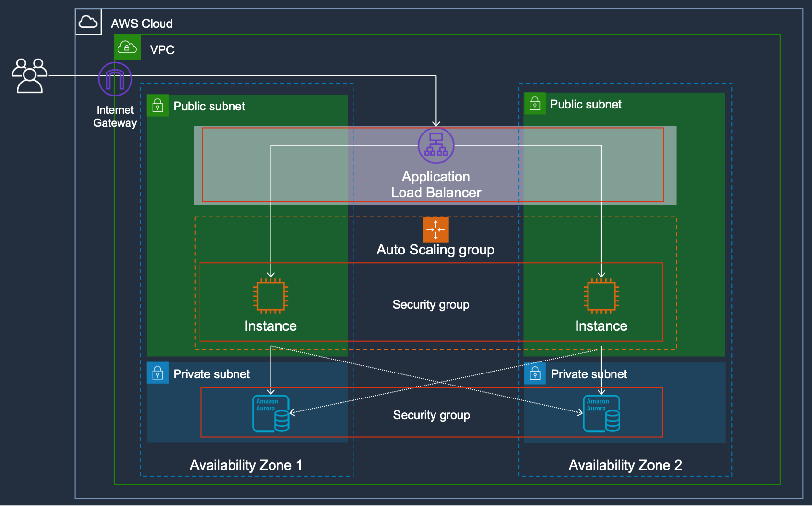The width and height of the screenshot is (812, 506).
Task: Select the left Private subnet label
Action: (212, 374)
